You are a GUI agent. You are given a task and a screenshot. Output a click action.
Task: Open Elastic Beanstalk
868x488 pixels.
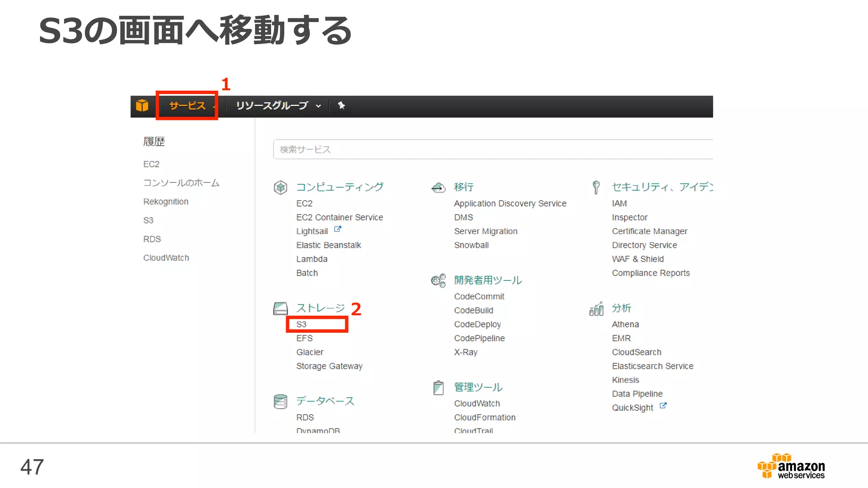point(328,245)
